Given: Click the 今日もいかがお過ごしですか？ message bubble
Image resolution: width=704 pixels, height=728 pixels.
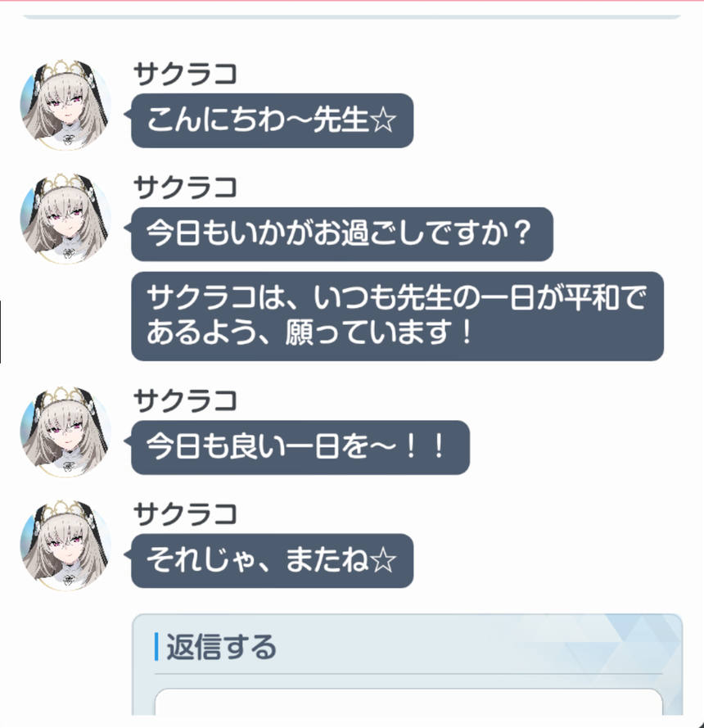Looking at the screenshot, I should tap(342, 234).
